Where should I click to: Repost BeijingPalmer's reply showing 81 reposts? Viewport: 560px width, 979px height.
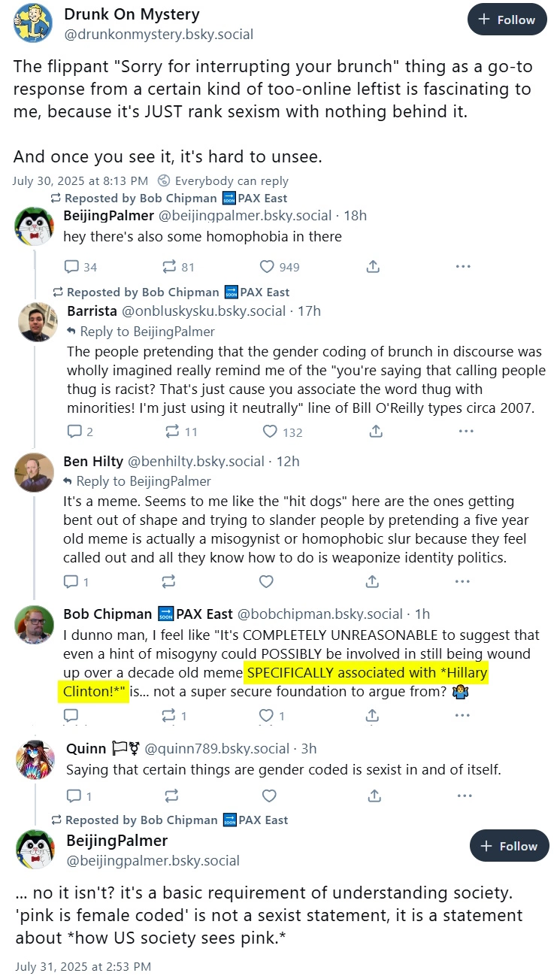pyautogui.click(x=178, y=267)
